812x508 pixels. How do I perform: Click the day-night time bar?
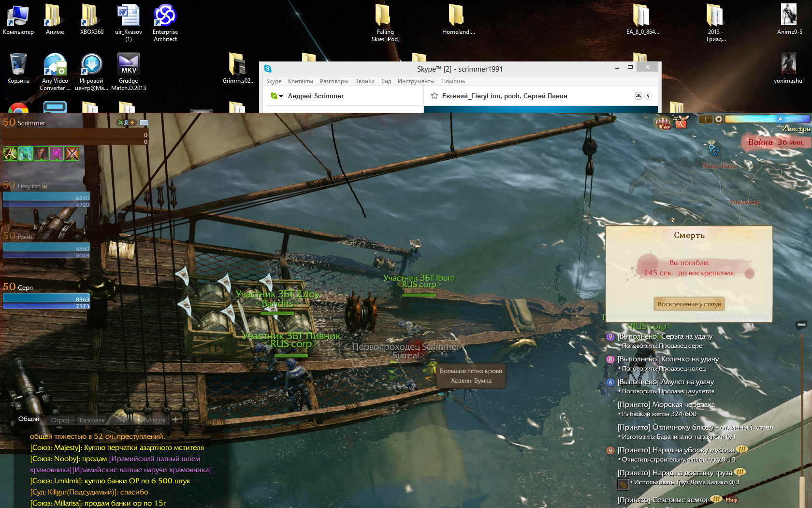click(x=767, y=119)
